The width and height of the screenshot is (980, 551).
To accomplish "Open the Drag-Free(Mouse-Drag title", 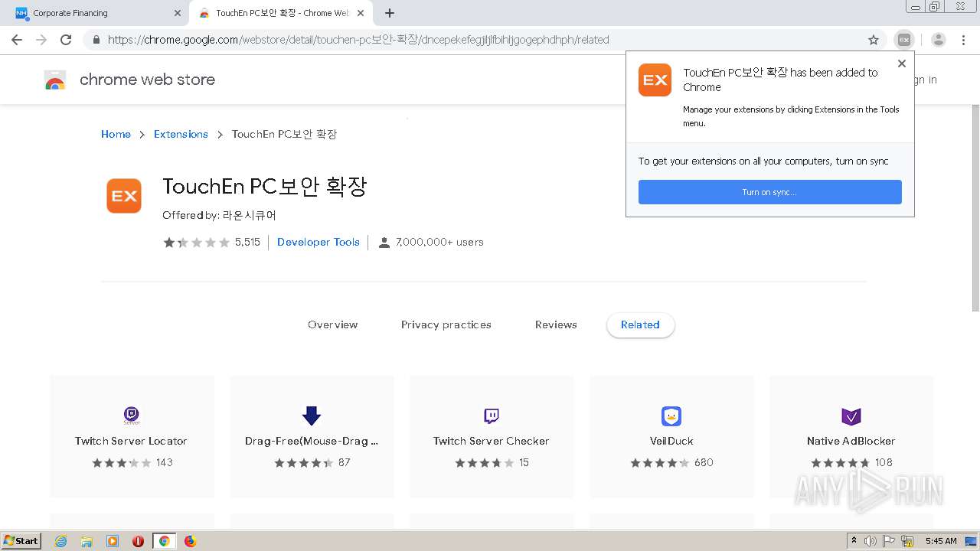I will [312, 441].
